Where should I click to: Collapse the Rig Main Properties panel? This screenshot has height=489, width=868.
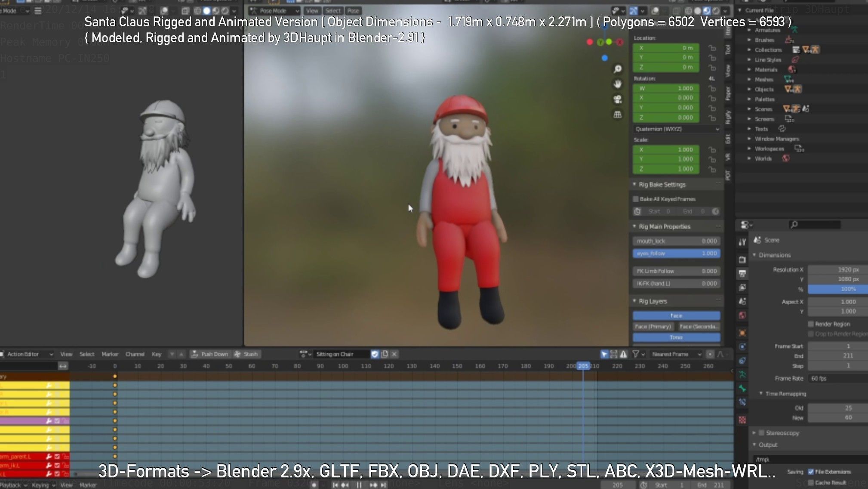[x=634, y=226]
